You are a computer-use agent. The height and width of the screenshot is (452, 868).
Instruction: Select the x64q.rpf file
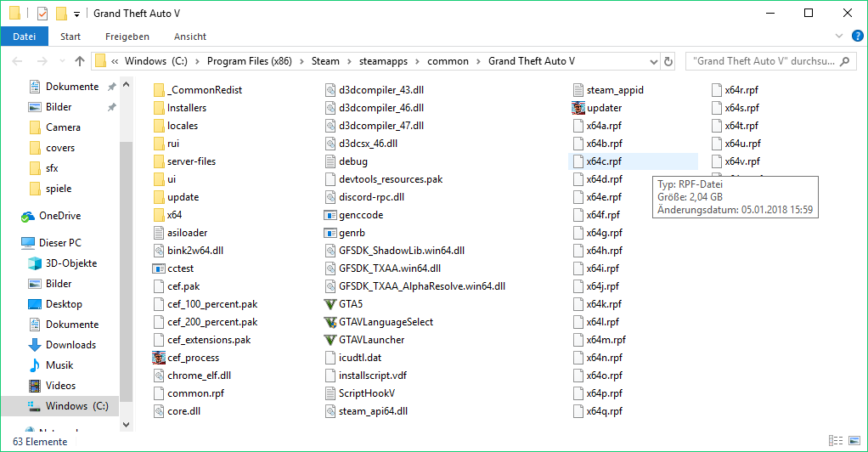click(x=597, y=411)
